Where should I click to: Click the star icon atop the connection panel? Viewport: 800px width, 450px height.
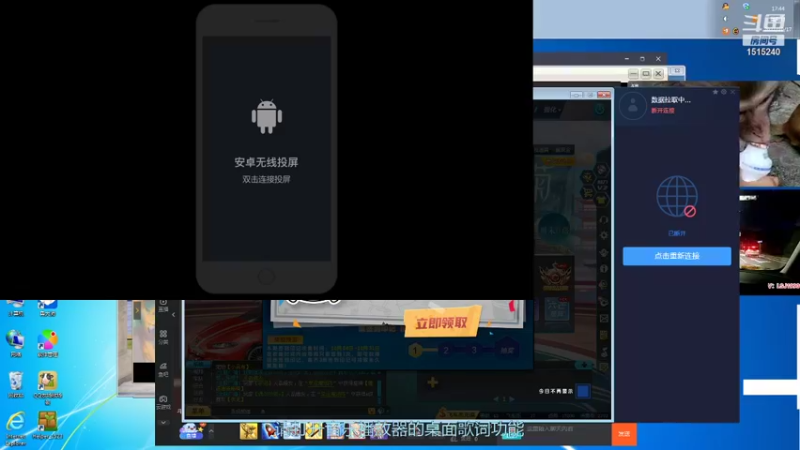tap(715, 92)
